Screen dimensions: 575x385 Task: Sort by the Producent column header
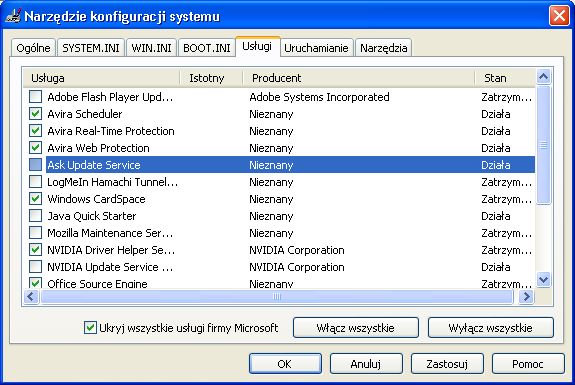358,78
